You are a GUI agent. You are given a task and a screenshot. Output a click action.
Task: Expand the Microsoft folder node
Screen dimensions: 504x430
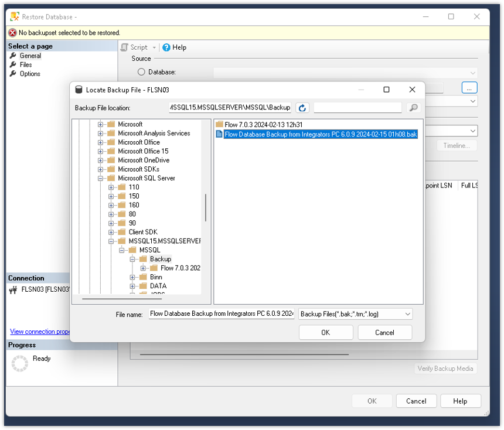point(100,124)
